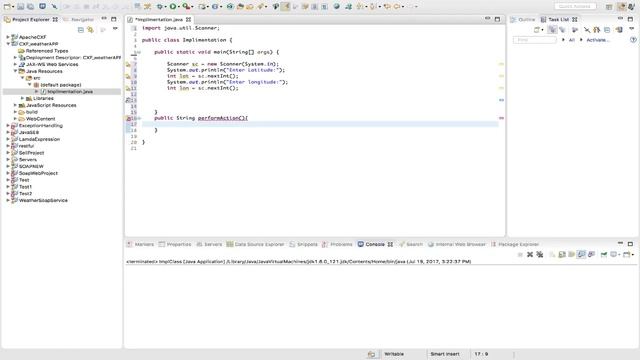Open the Data Source Explorer tab
This screenshot has height=360, width=640.
(x=255, y=244)
